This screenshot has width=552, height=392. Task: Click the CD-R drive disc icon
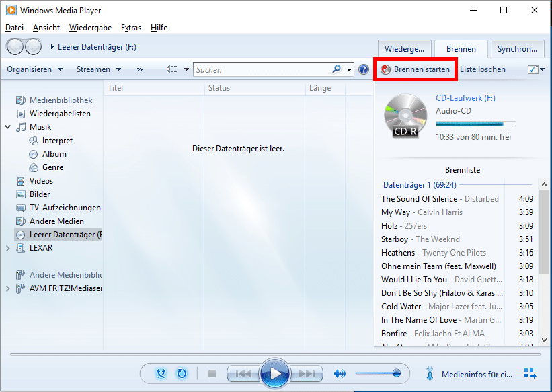tap(404, 116)
